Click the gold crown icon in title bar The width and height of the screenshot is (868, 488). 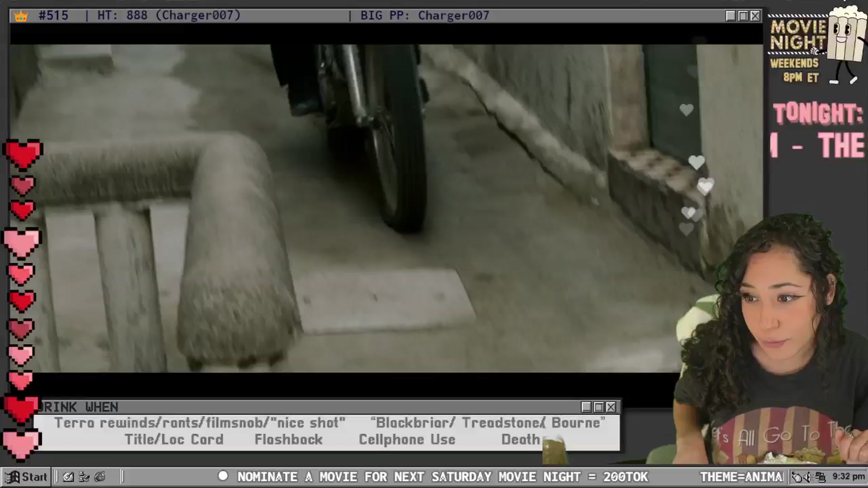(21, 17)
